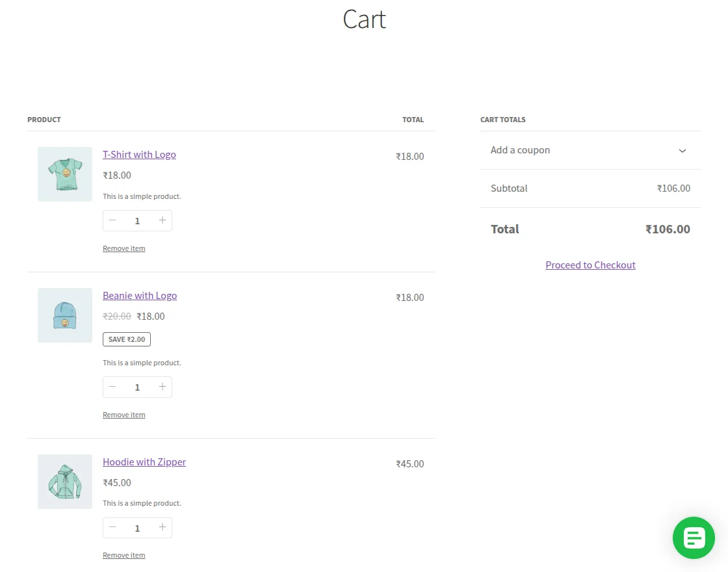The width and height of the screenshot is (728, 572).
Task: Click the Hoodie with Zipper thumbnail image
Action: [x=64, y=482]
